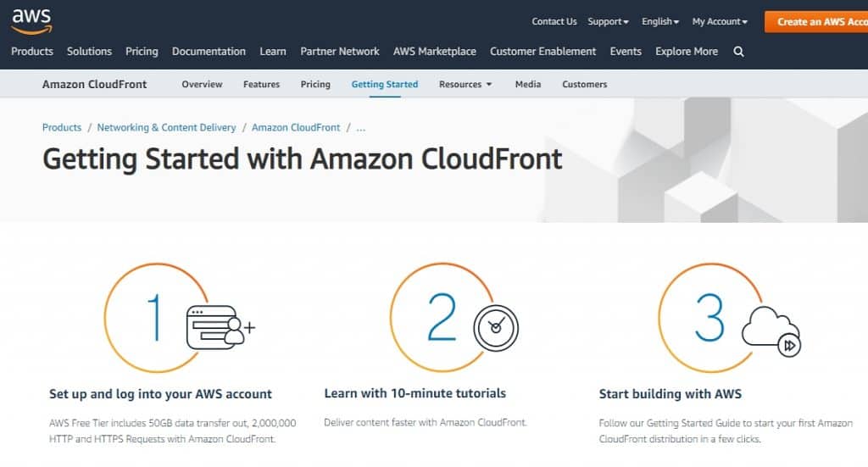Expand the Support dropdown

608,21
